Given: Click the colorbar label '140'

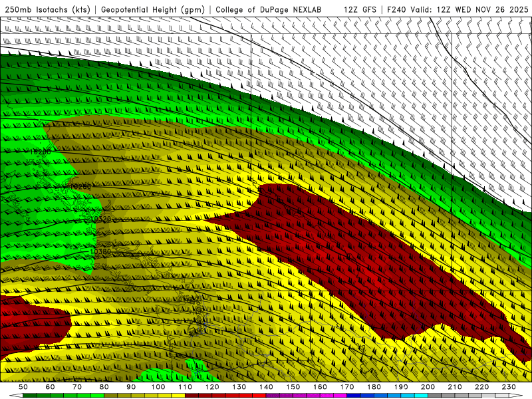Looking at the screenshot, I should [266, 387].
